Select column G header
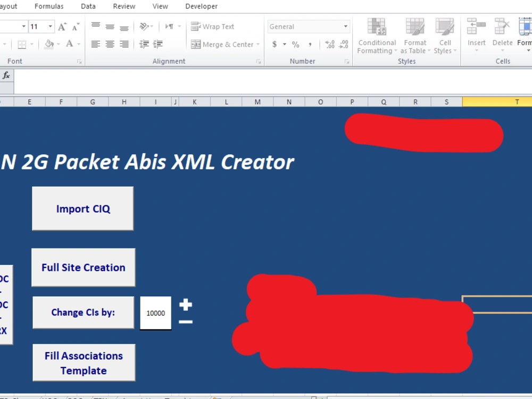The height and width of the screenshot is (399, 532). (93, 102)
